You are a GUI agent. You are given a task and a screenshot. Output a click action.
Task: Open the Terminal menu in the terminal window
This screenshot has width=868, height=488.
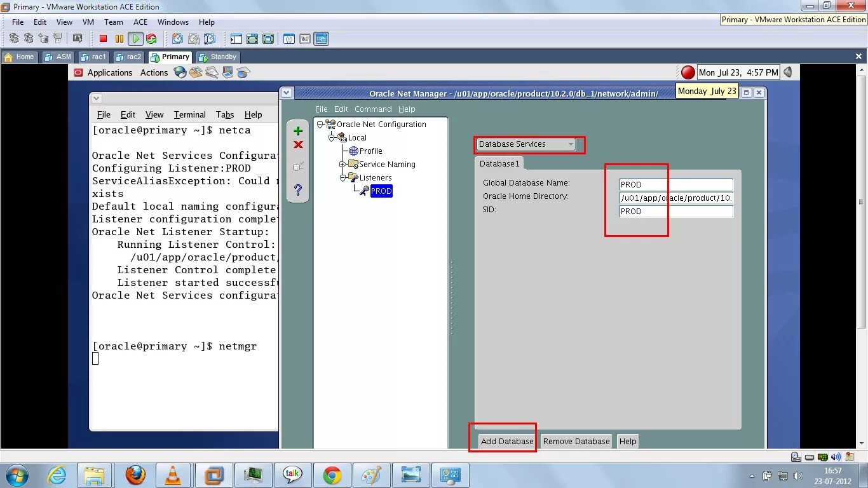(190, 114)
